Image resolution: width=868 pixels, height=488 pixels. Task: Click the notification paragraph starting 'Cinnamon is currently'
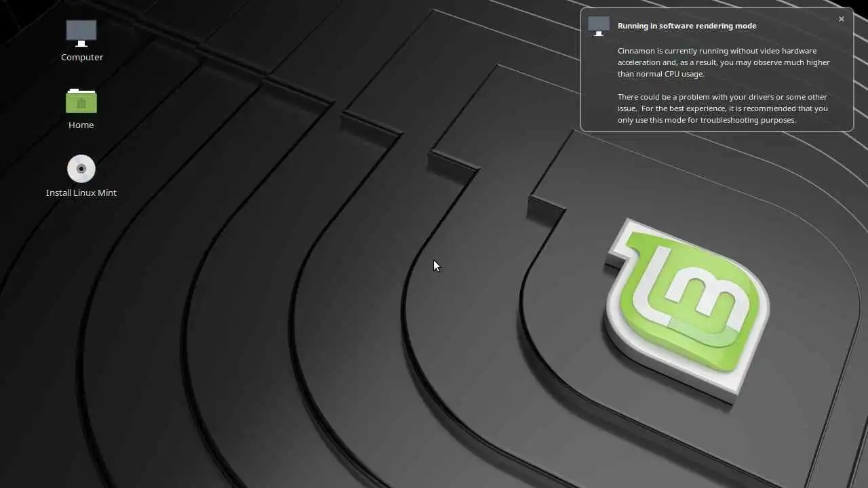[724, 62]
